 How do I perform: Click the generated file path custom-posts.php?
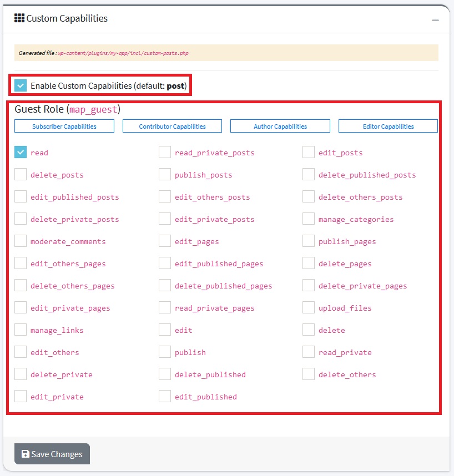click(123, 53)
